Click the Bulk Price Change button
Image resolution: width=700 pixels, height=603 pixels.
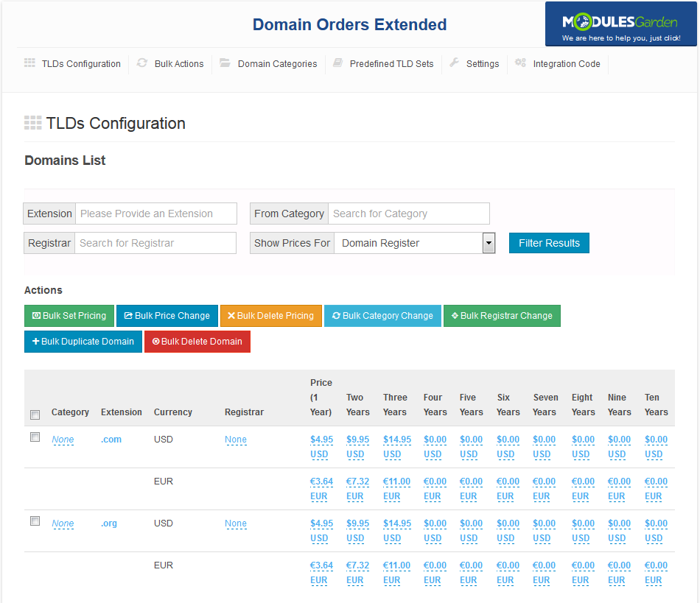point(167,316)
